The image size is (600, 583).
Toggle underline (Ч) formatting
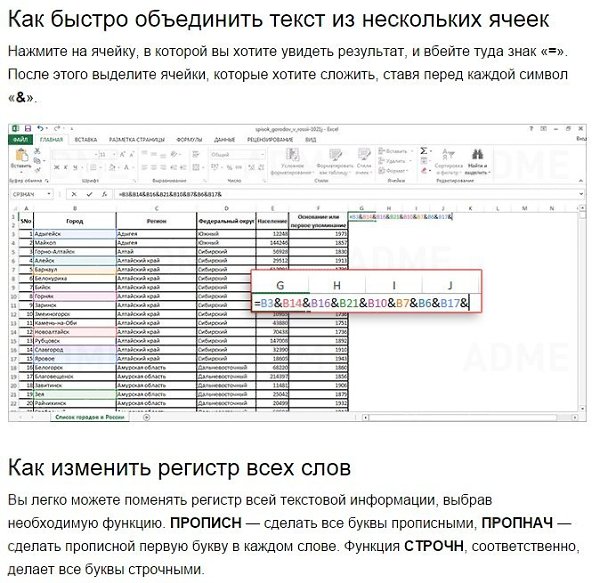point(75,167)
